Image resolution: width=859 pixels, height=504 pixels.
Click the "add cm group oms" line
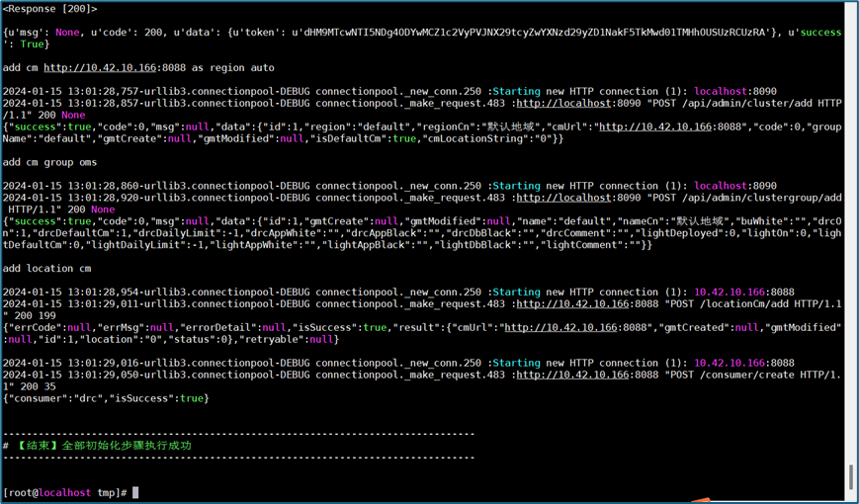(49, 162)
